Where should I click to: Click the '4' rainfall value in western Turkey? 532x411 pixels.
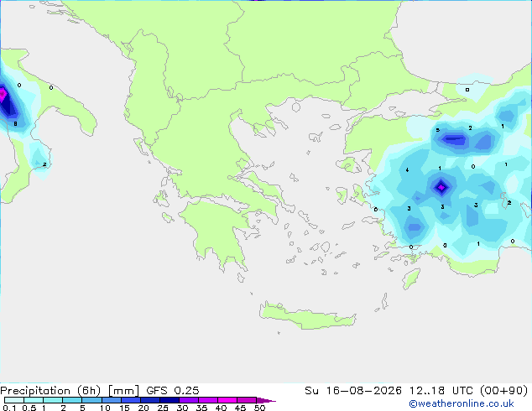[407, 170]
